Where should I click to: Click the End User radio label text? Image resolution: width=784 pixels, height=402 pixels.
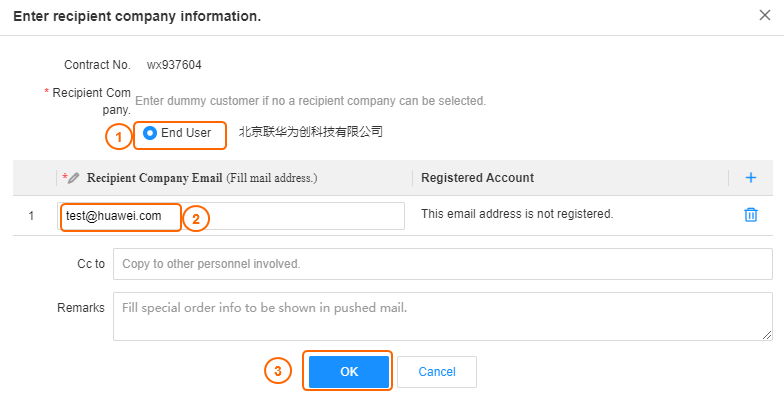[186, 133]
